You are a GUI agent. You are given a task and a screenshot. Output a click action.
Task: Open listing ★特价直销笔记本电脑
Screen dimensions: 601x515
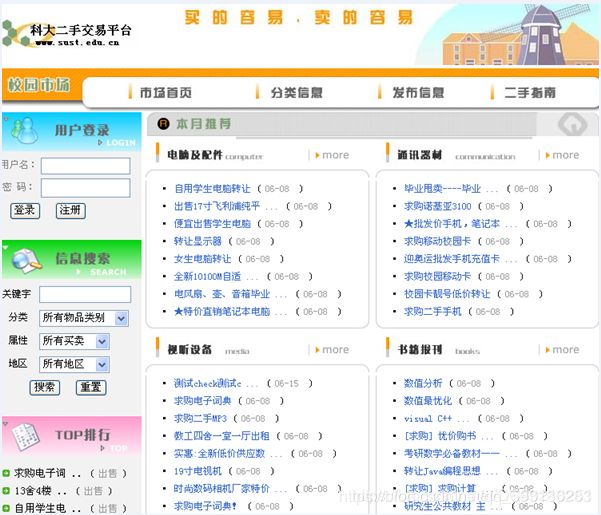click(x=222, y=312)
